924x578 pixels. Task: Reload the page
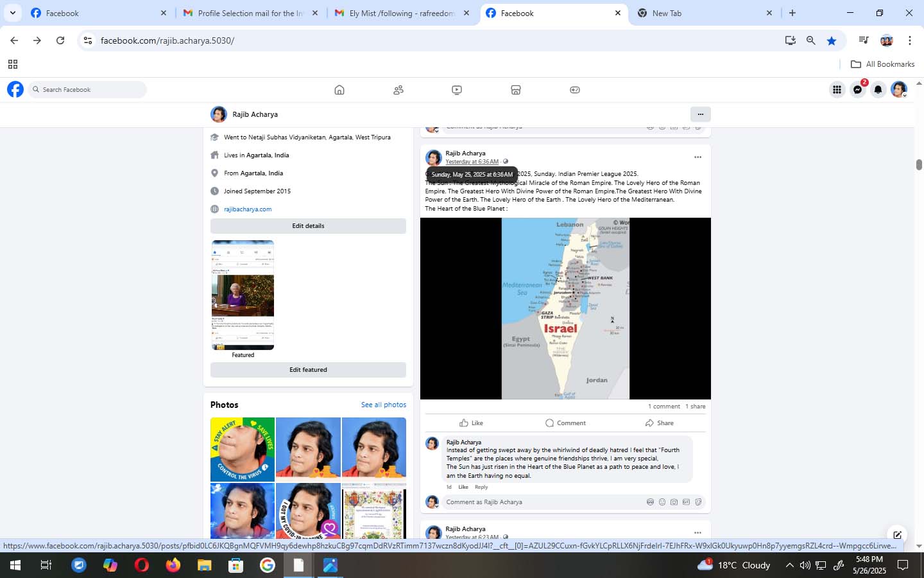(x=60, y=40)
